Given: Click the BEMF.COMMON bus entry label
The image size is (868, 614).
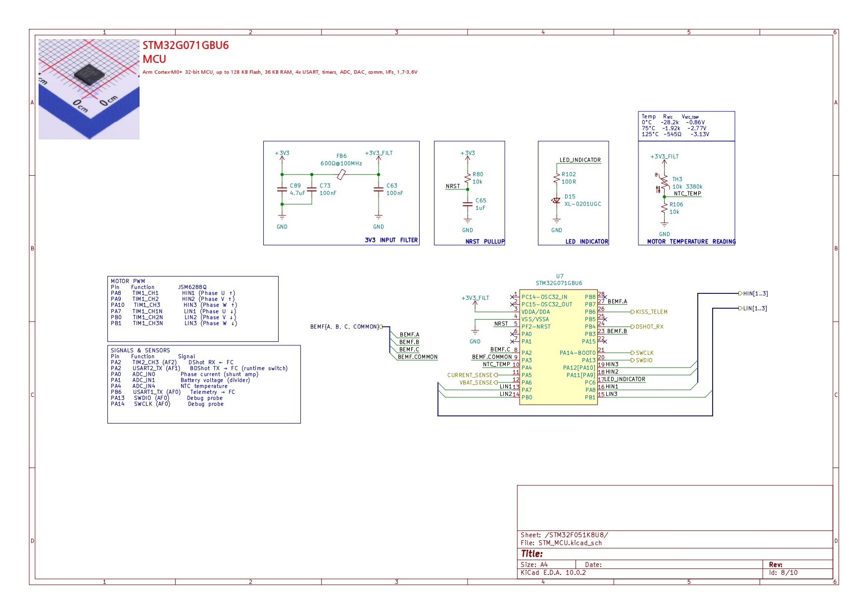Looking at the screenshot, I should click(x=418, y=357).
